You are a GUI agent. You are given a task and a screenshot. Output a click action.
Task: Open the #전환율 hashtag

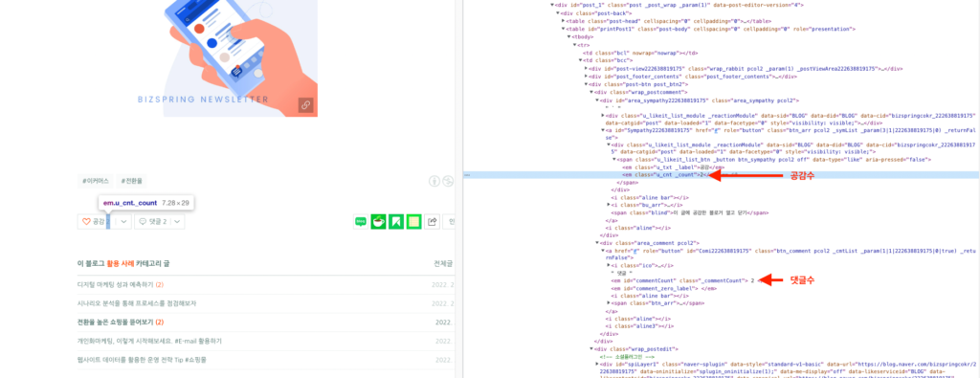(131, 181)
